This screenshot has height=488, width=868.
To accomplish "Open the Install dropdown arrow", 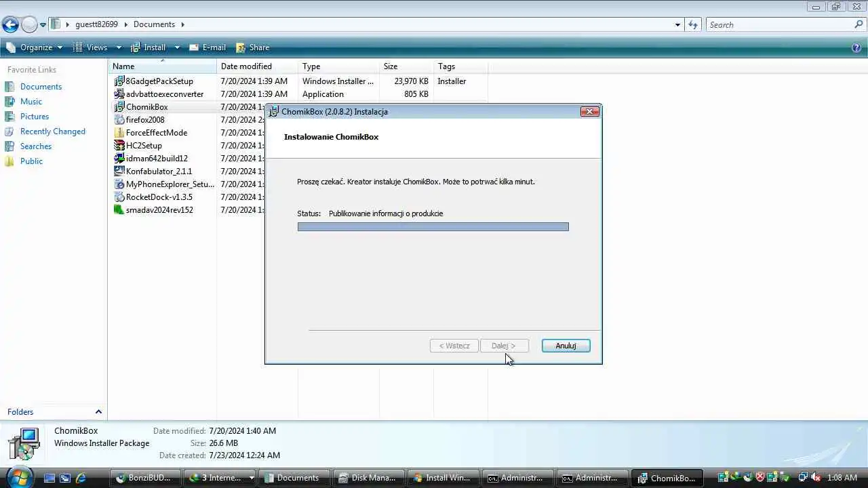I will pos(177,47).
